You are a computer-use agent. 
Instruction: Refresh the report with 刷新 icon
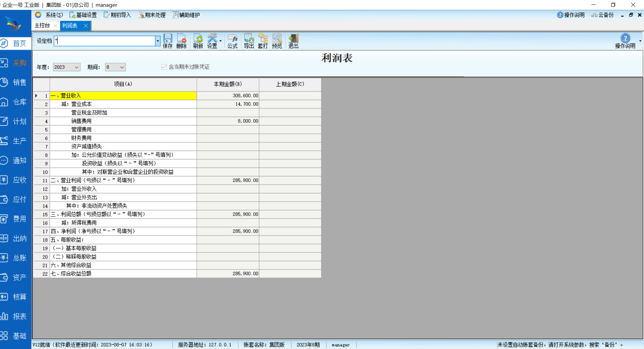pos(198,41)
